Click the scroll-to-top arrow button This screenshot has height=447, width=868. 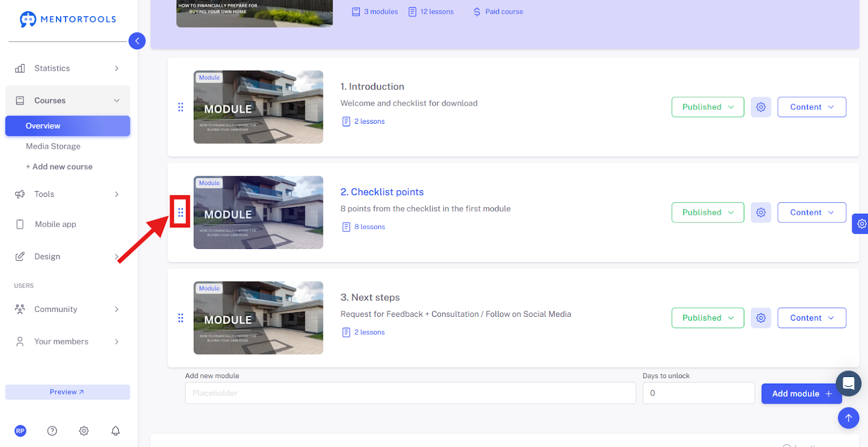[x=848, y=418]
